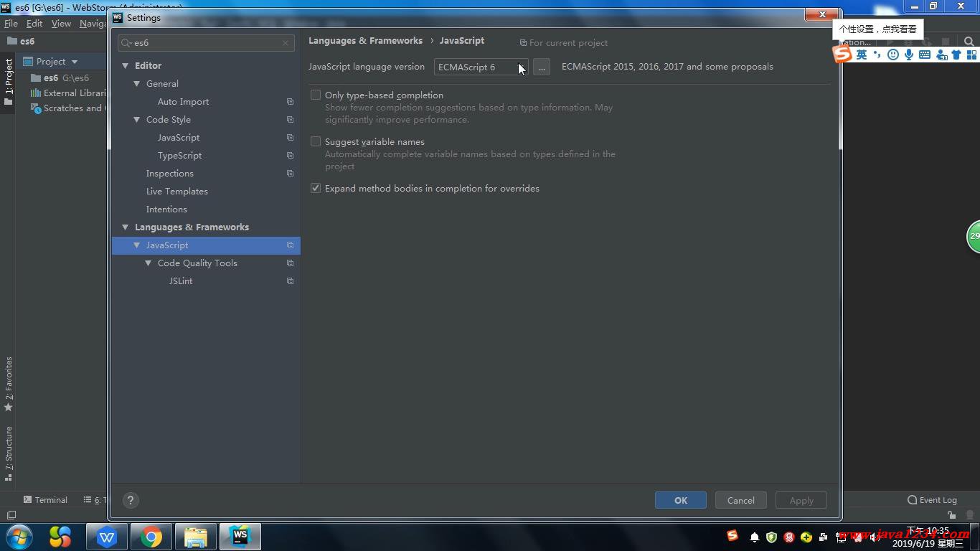Click the notification bell tray icon

click(754, 537)
